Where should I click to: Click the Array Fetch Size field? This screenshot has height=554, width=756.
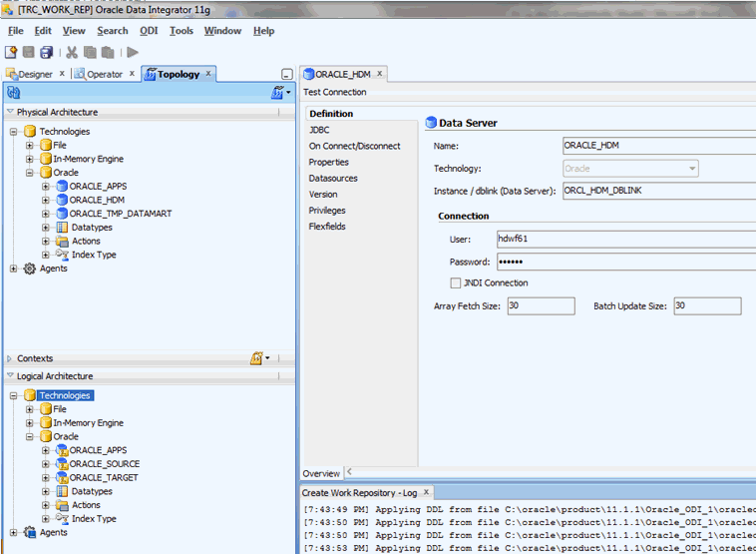(541, 306)
